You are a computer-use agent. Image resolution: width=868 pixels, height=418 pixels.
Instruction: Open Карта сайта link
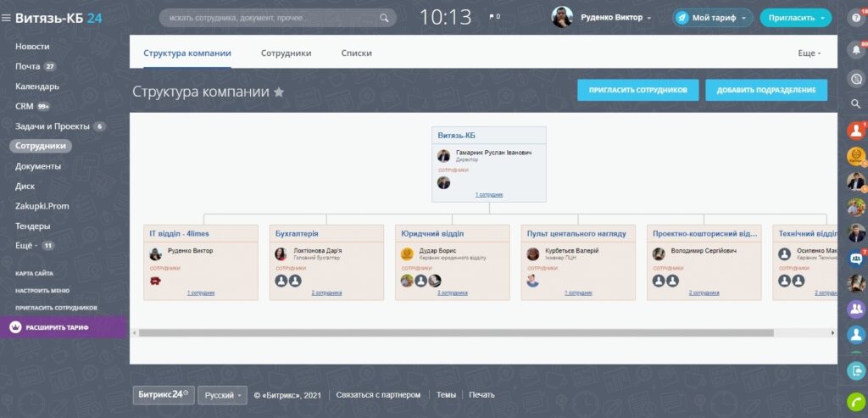point(34,274)
